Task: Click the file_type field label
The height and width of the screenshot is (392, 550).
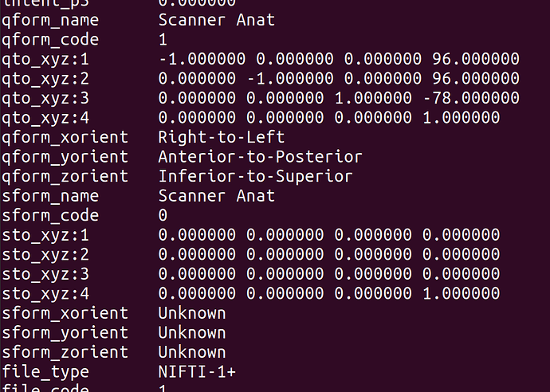Action: [45, 373]
